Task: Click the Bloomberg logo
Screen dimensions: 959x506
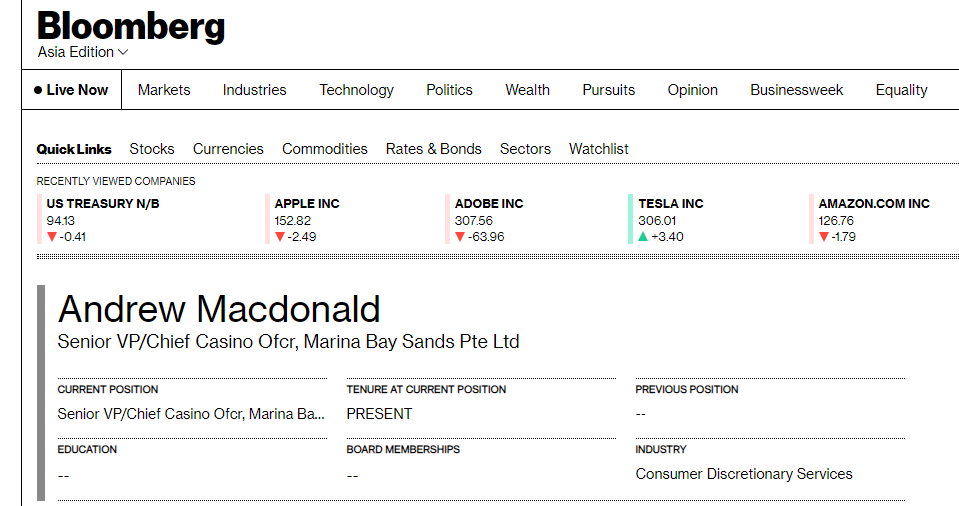Action: click(131, 27)
